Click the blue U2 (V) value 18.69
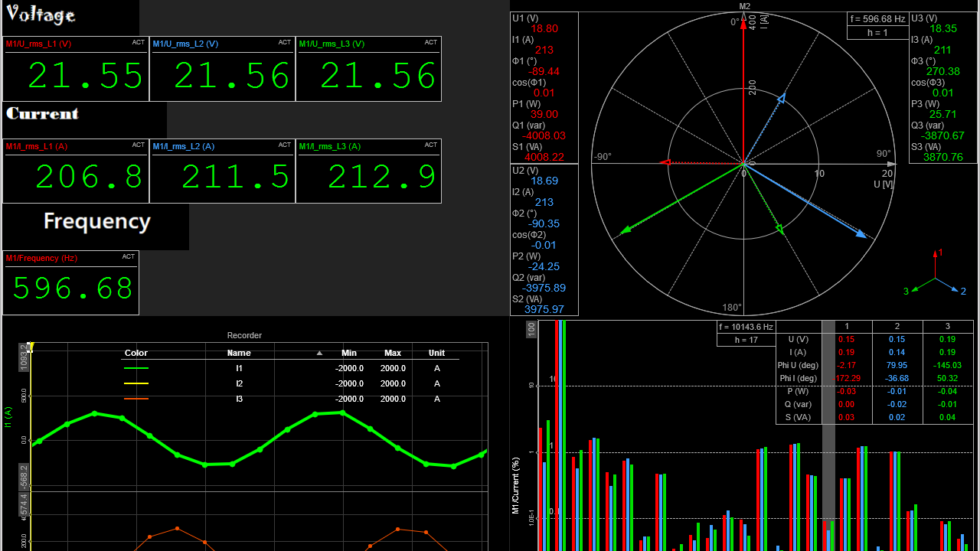 click(544, 181)
